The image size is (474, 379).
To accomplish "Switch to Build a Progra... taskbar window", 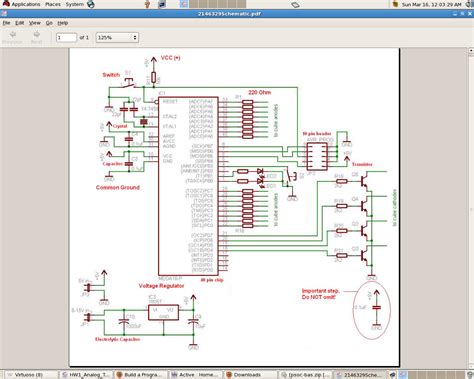I will point(140,375).
